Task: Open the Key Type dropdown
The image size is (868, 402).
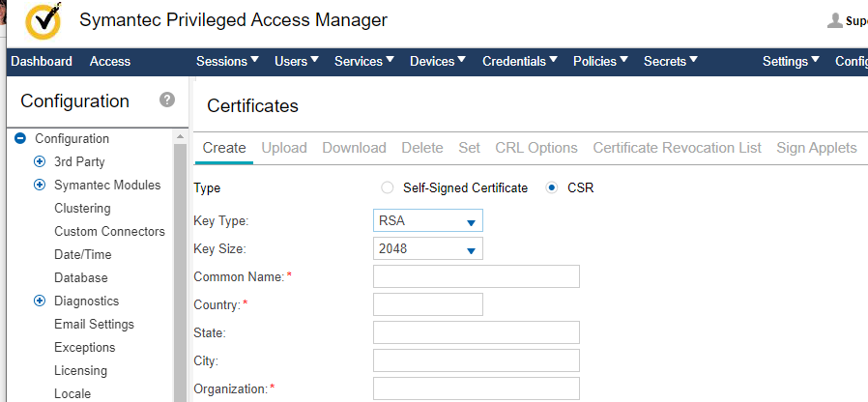Action: [x=427, y=221]
